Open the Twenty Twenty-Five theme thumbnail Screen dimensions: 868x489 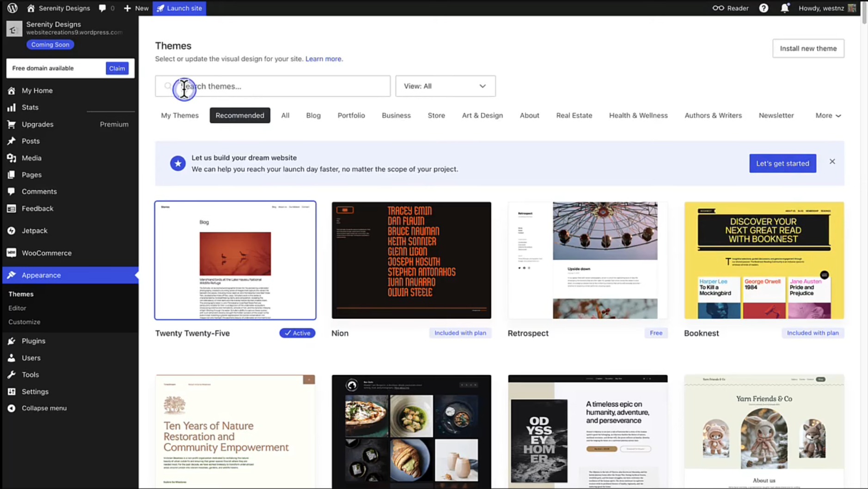pos(235,260)
